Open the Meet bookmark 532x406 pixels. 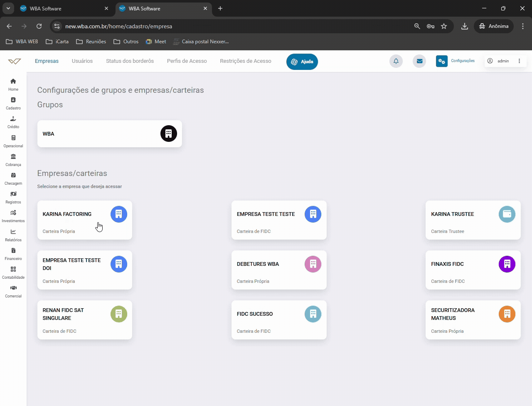pyautogui.click(x=156, y=42)
